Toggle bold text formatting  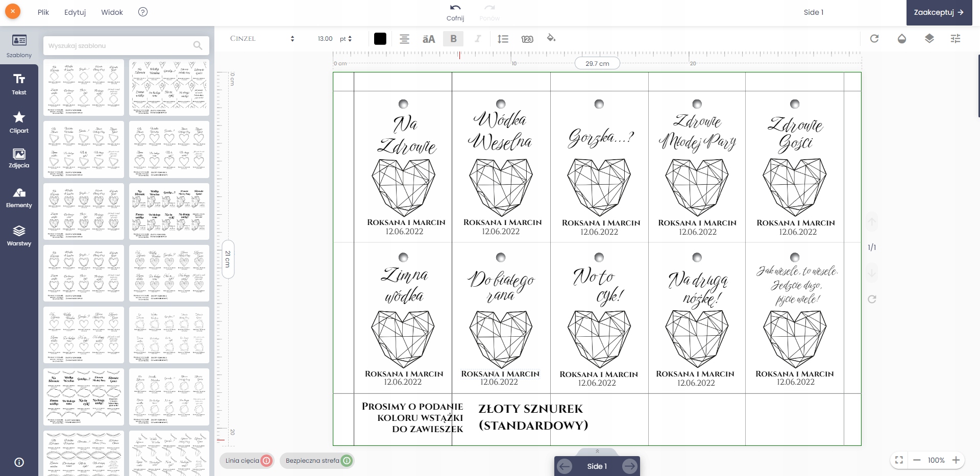pyautogui.click(x=453, y=39)
